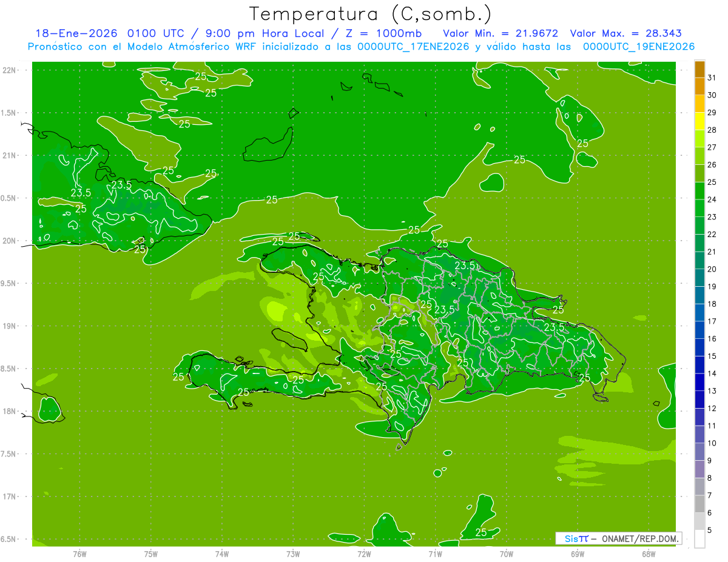
Task: Click the "68W" longitude axis label
Action: (x=649, y=554)
